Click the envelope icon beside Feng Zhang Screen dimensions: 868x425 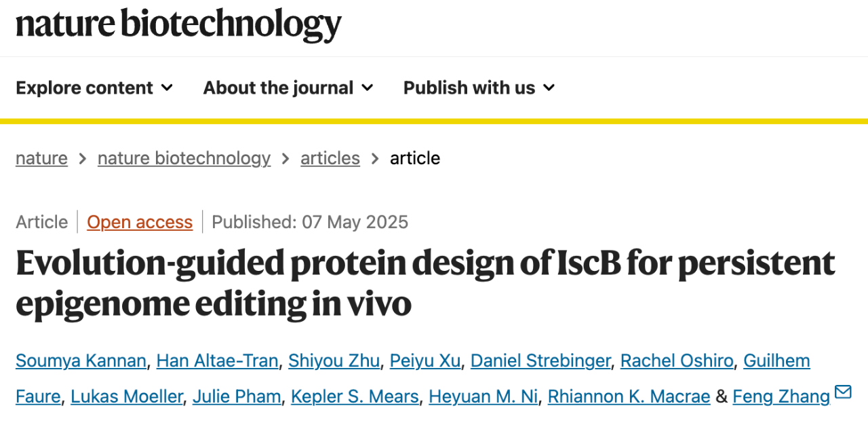843,392
